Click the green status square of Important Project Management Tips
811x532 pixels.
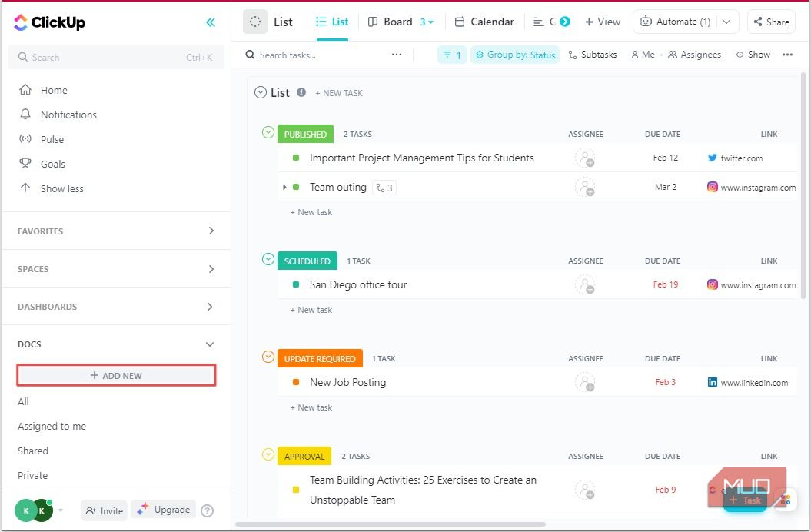[x=296, y=158]
